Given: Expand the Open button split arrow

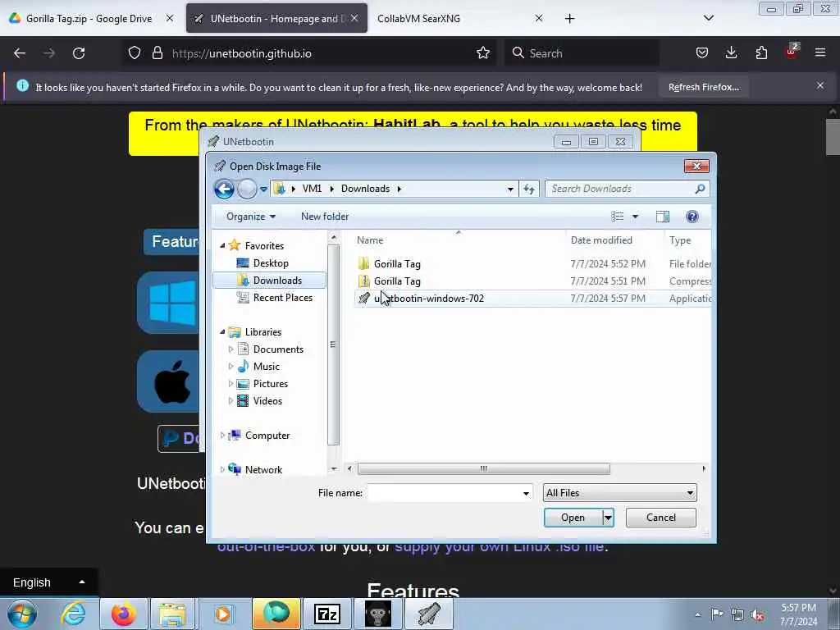Looking at the screenshot, I should pyautogui.click(x=608, y=518).
